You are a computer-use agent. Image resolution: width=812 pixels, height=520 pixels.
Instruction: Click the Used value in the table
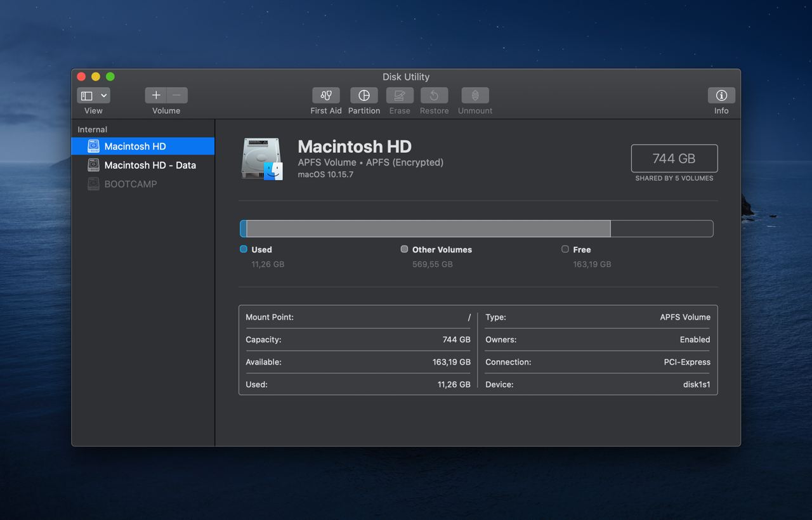coord(454,384)
